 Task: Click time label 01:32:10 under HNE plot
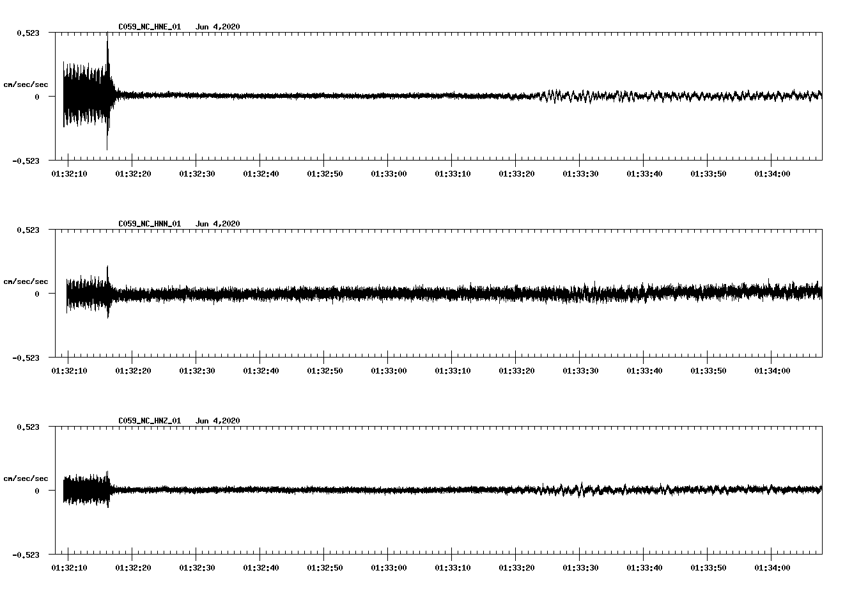point(69,174)
